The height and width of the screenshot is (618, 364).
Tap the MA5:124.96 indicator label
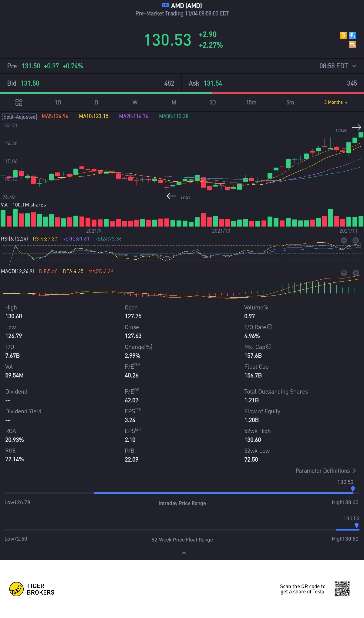55,116
